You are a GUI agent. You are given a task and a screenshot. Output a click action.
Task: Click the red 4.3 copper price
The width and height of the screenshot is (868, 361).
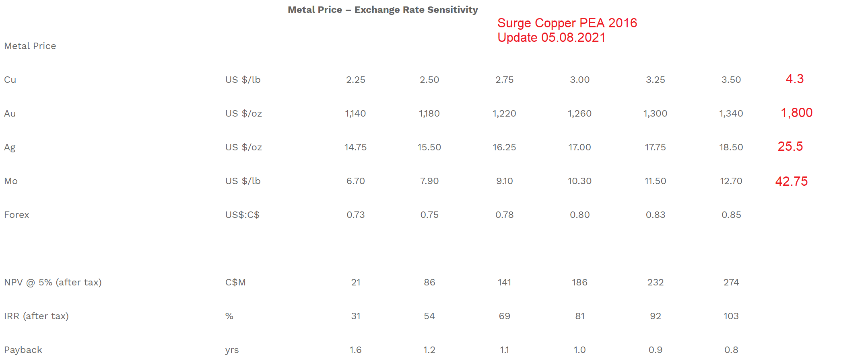pos(794,79)
